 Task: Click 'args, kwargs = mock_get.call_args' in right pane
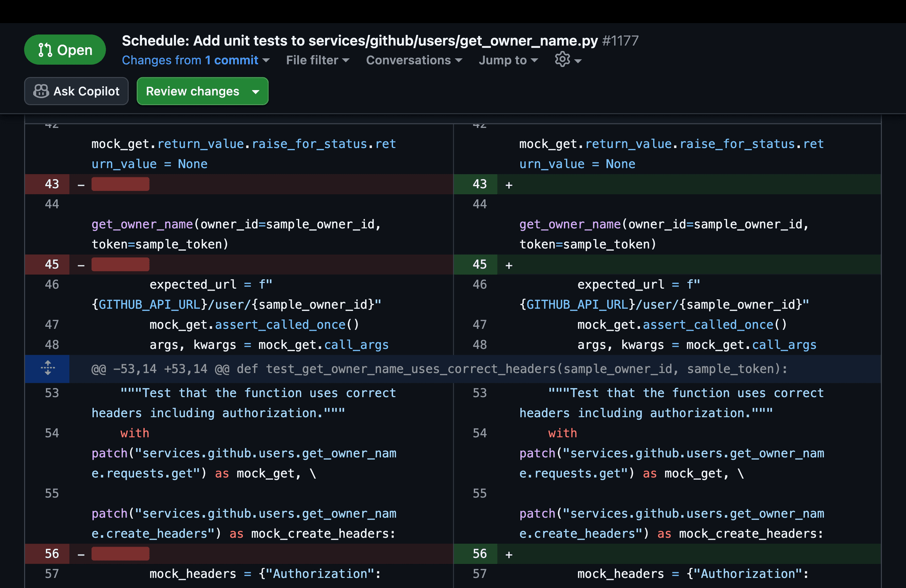pos(697,345)
